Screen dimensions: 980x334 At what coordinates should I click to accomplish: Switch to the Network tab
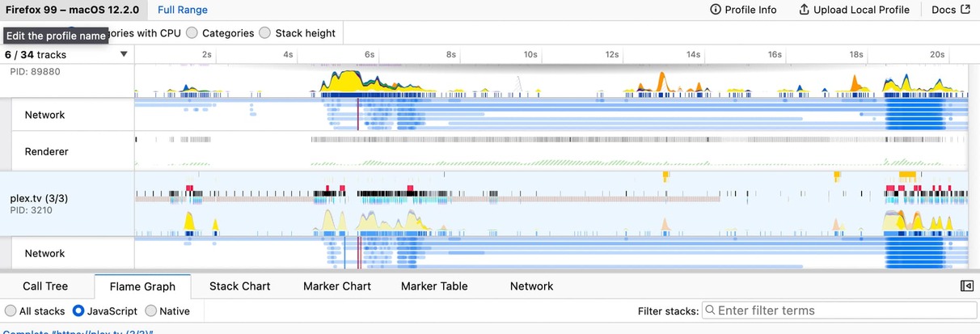pyautogui.click(x=531, y=286)
